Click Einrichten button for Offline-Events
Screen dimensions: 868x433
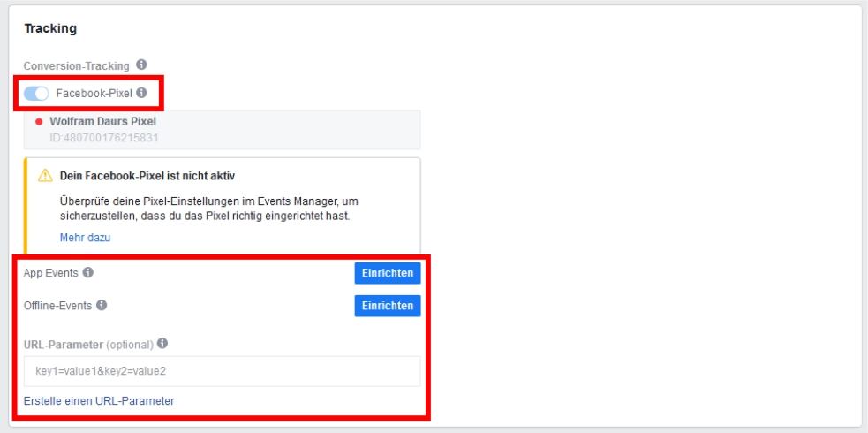point(388,306)
